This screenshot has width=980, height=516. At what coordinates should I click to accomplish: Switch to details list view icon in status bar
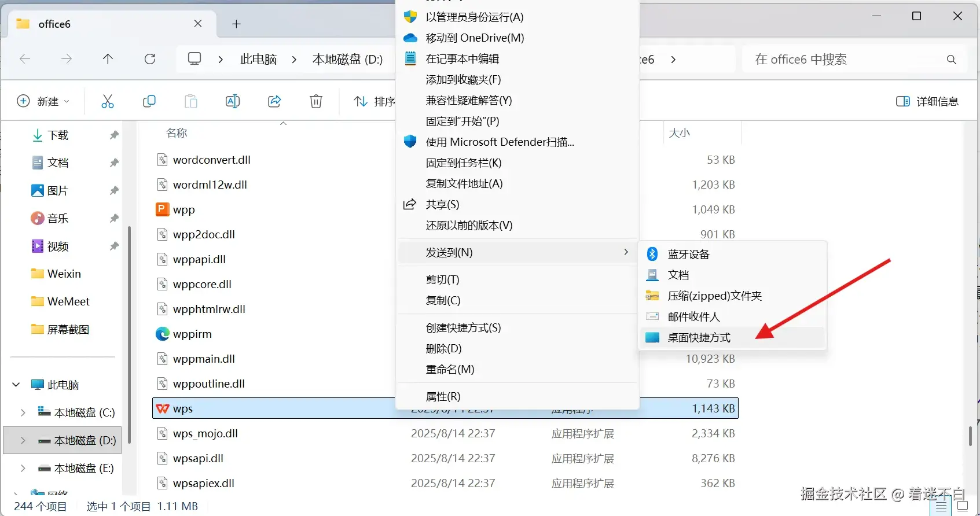942,507
